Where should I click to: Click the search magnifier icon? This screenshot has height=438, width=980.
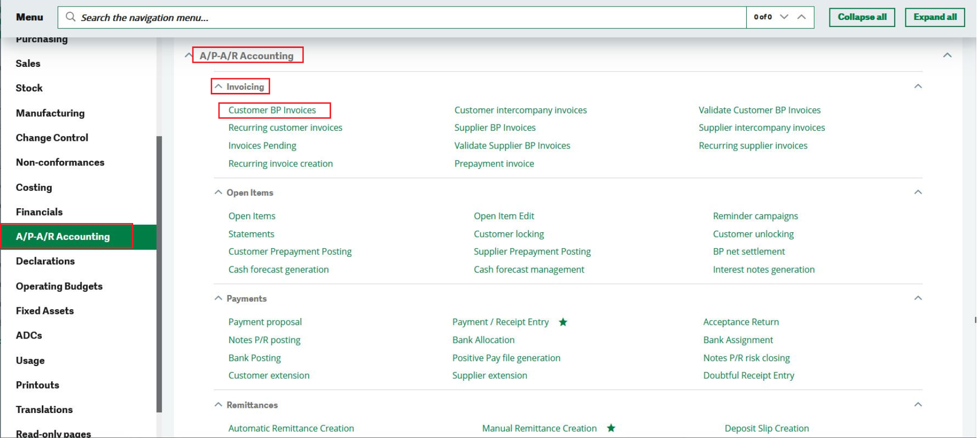pyautogui.click(x=70, y=17)
